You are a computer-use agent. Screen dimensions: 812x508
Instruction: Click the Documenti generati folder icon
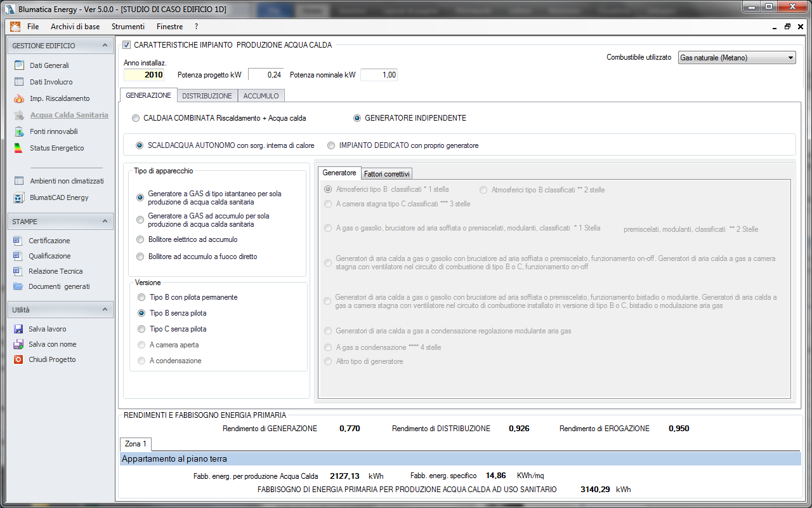(x=18, y=286)
